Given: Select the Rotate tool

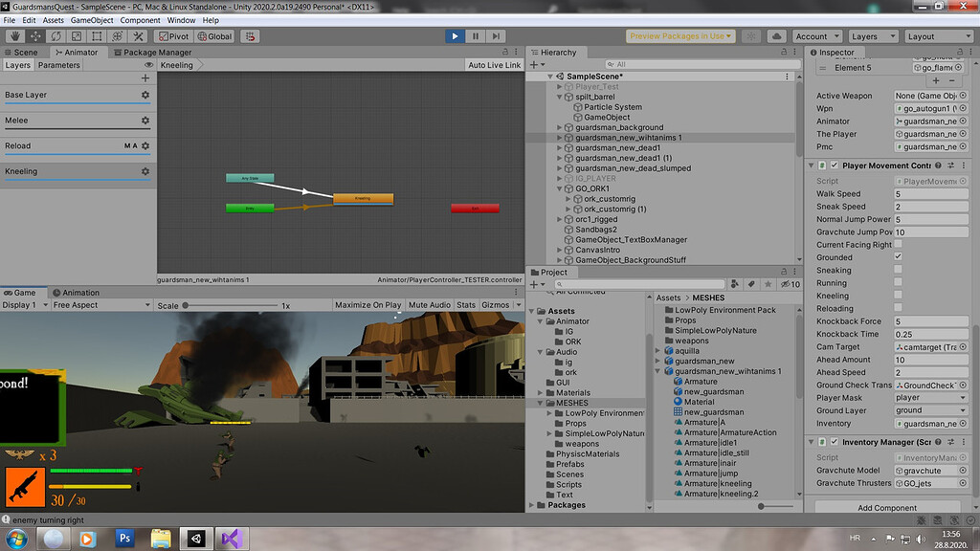Looking at the screenshot, I should click(56, 36).
